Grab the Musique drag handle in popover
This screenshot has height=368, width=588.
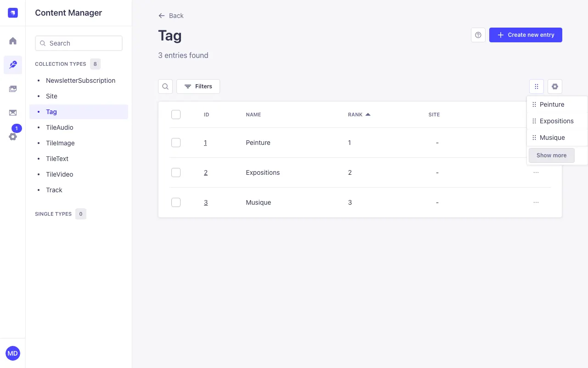point(534,138)
